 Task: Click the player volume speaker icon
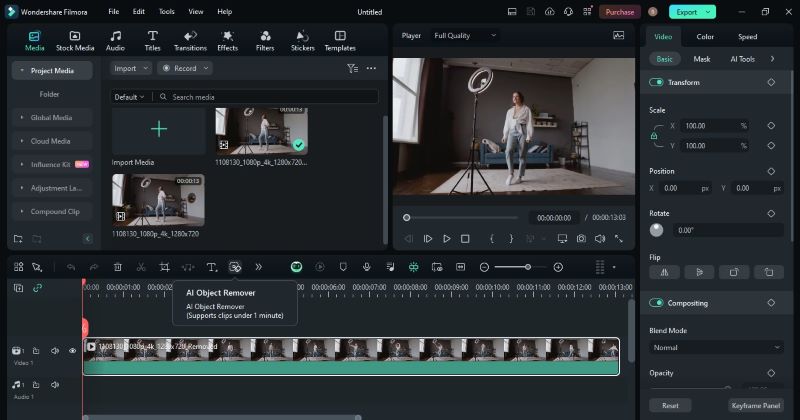(600, 238)
